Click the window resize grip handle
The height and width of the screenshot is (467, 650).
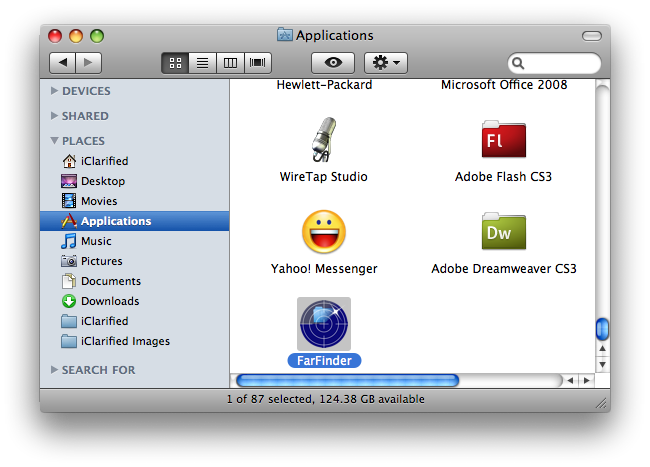601,403
